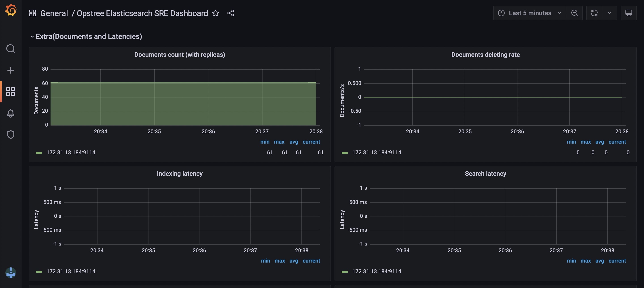Open the search dashboards icon
This screenshot has width=644, height=288.
[x=11, y=49]
